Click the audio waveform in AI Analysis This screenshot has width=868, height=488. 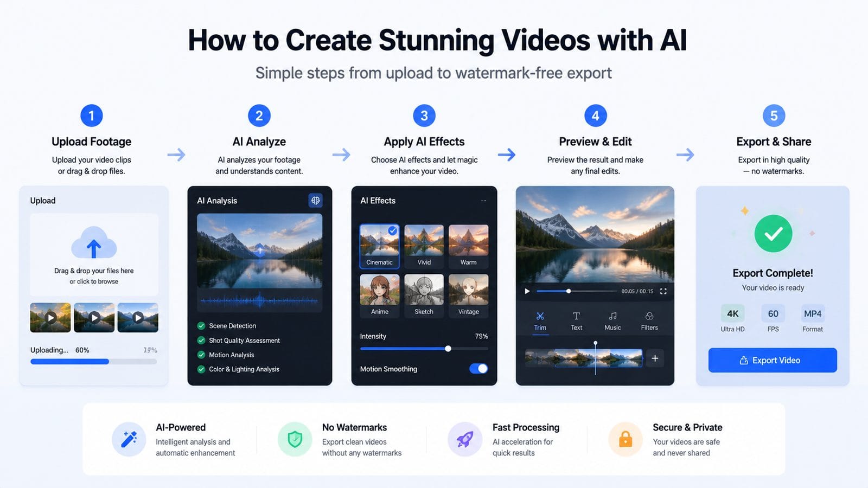[x=259, y=300]
